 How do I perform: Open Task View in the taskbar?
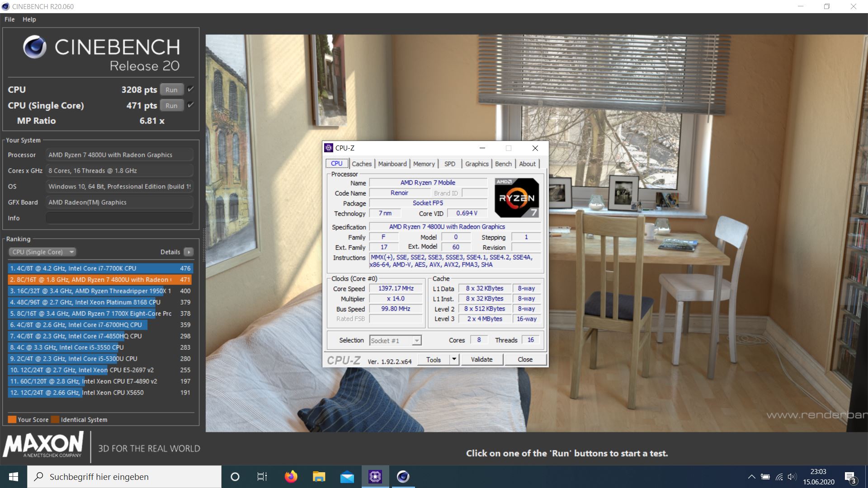pyautogui.click(x=262, y=477)
